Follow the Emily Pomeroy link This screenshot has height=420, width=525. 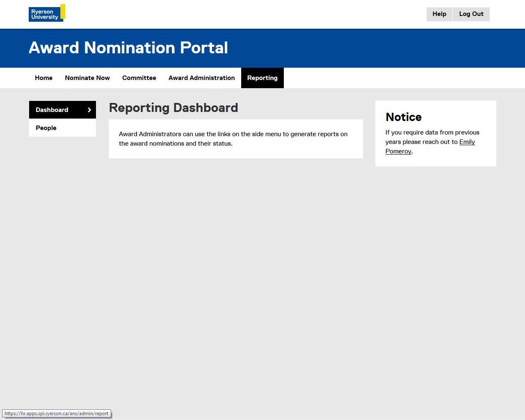click(x=467, y=142)
